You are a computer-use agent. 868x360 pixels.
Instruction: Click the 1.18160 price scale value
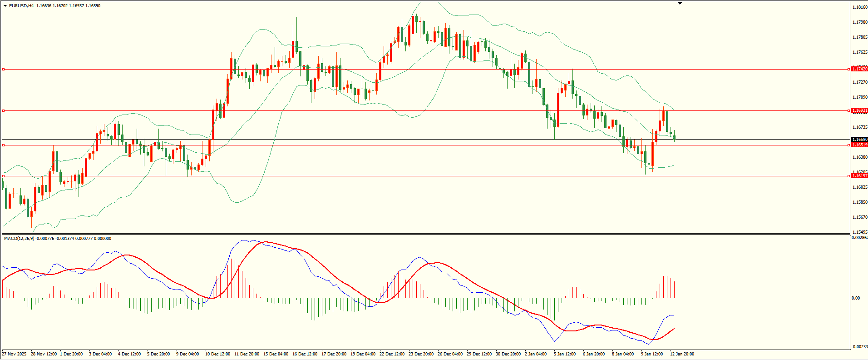(x=860, y=7)
